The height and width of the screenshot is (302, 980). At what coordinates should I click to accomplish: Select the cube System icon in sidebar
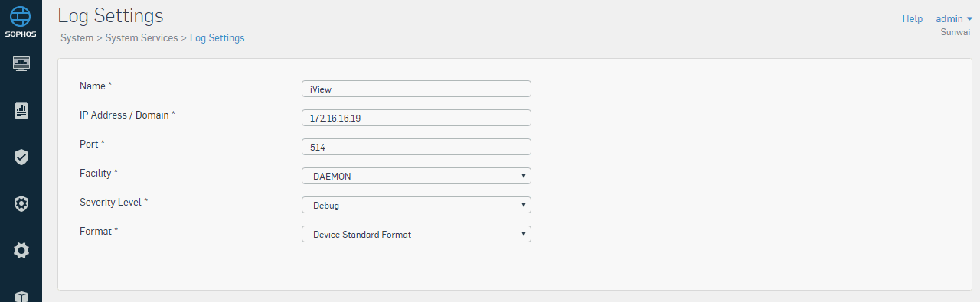click(21, 296)
